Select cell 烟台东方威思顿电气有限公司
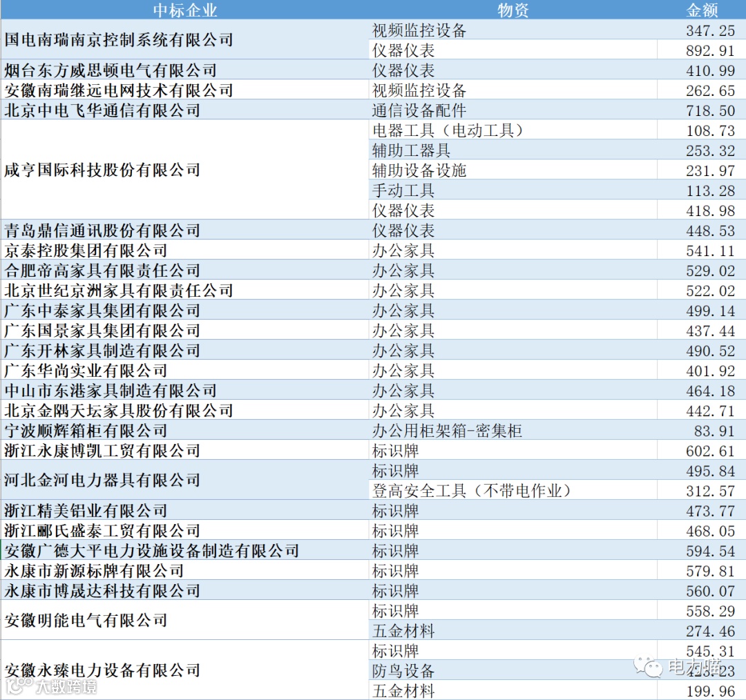 click(184, 70)
